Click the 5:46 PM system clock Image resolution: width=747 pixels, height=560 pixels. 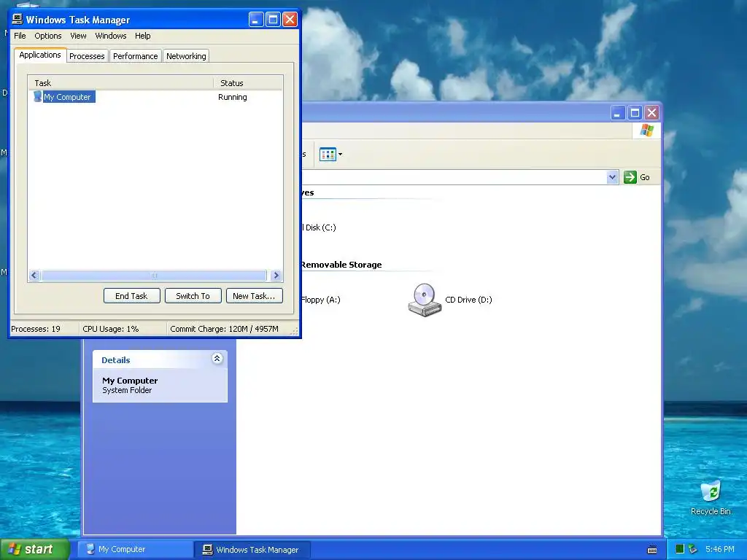[720, 549]
